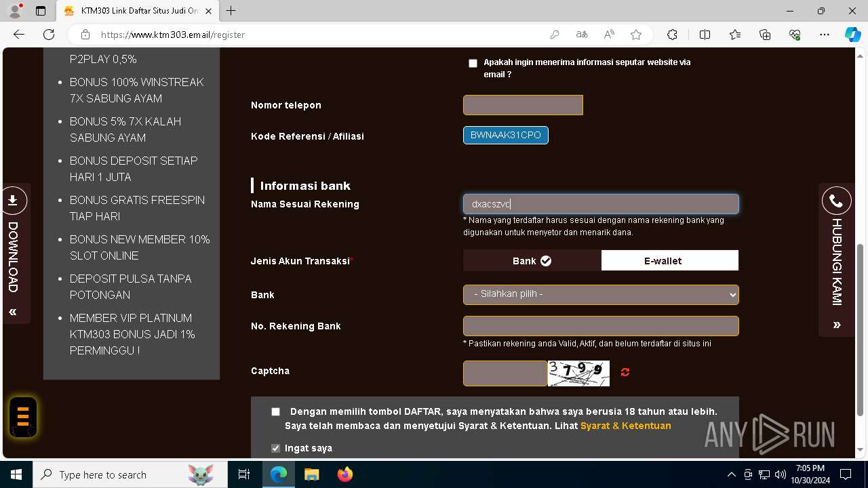Screen dimensions: 868x488
Task: Expand the Hubungi Kami side panel chevrons
Action: point(836,325)
